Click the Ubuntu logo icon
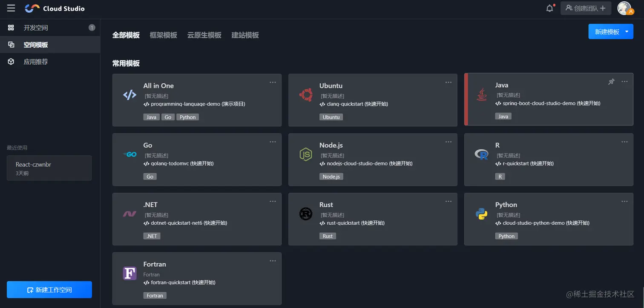 tap(305, 95)
